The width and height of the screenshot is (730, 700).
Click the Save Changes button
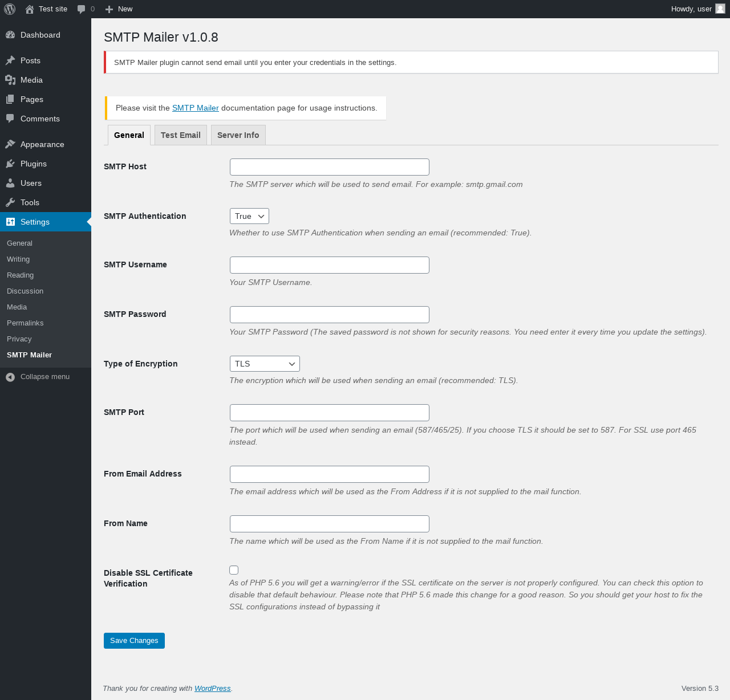(x=134, y=641)
